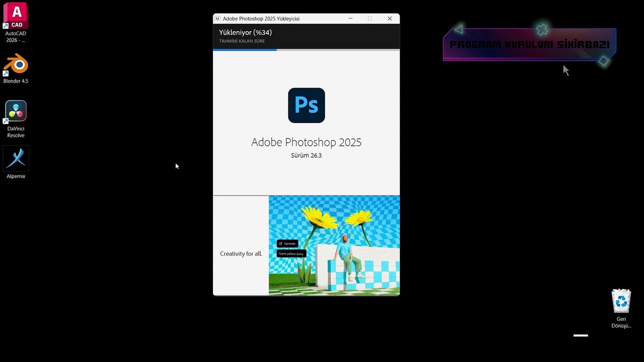Click the Generate button in promo image

coord(287,243)
